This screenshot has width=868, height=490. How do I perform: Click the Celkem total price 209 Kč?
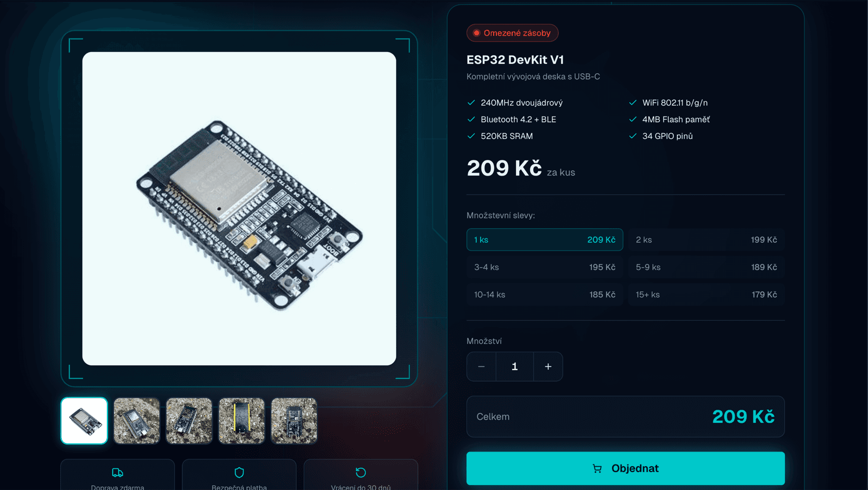point(743,416)
